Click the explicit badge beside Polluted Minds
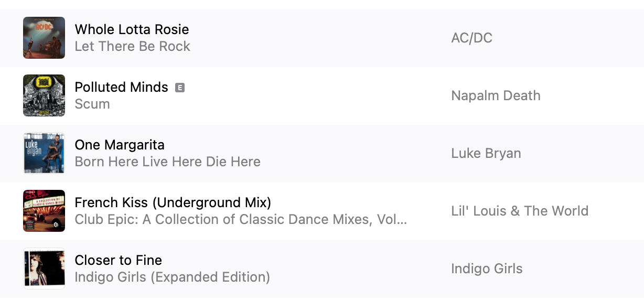Screen dimensions: 644x300 click(x=180, y=88)
